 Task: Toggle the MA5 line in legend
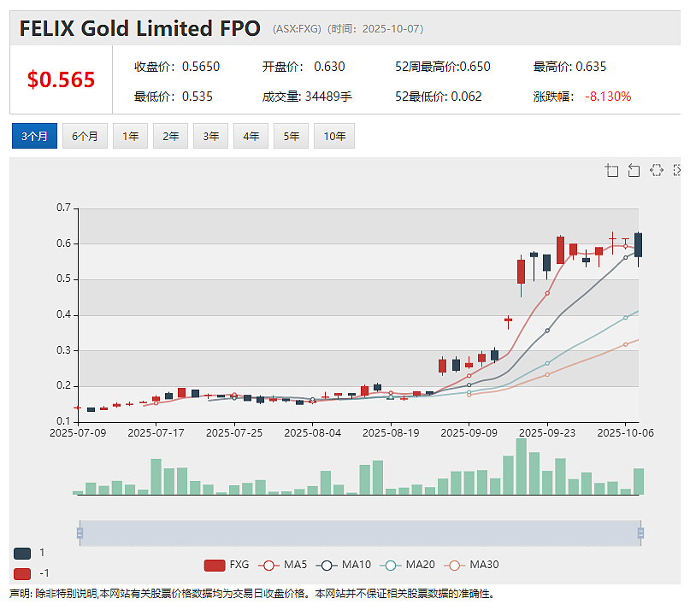coord(282,565)
